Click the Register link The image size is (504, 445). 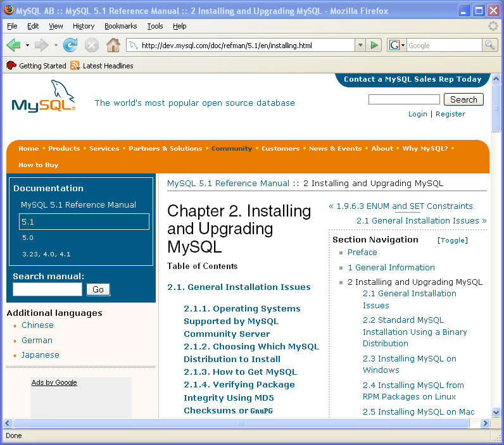click(450, 114)
